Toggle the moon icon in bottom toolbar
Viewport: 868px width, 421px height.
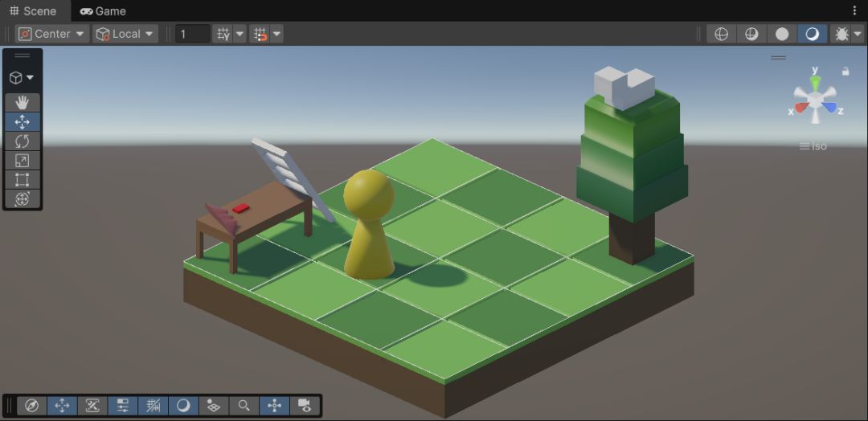pyautogui.click(x=183, y=406)
